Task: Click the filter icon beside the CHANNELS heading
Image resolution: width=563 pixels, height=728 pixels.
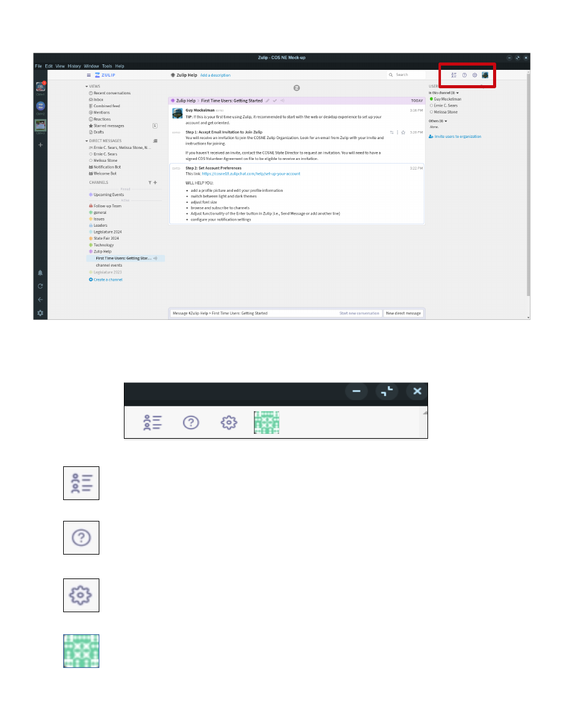Action: 150,183
